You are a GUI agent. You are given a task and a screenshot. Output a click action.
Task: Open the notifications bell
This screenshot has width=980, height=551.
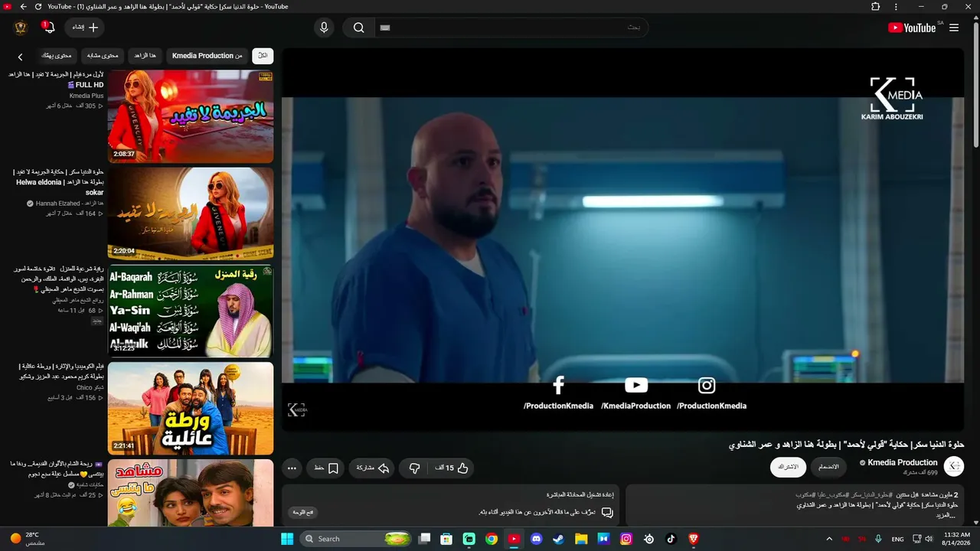49,28
